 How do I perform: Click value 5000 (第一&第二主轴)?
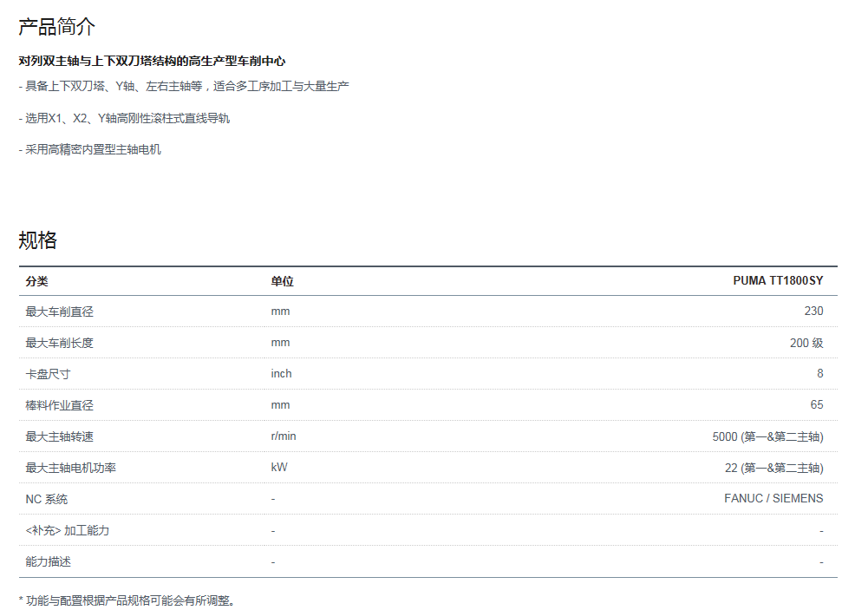point(767,436)
